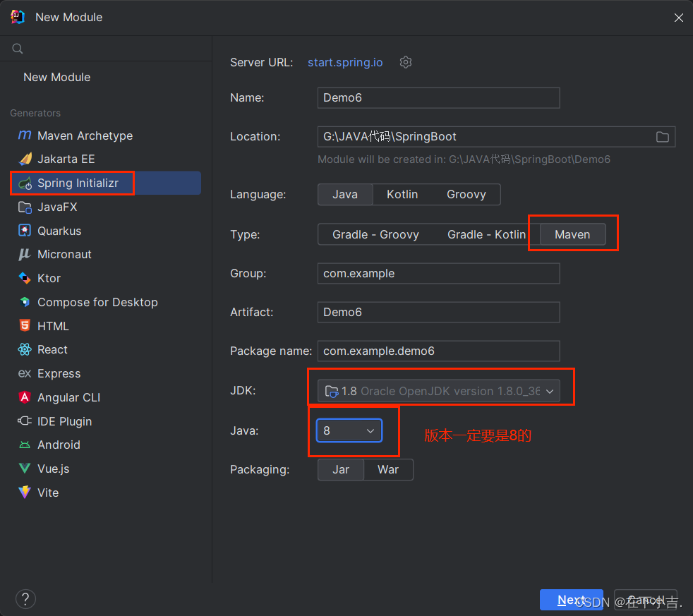This screenshot has width=693, height=616.
Task: Select Java as the language
Action: click(x=345, y=195)
